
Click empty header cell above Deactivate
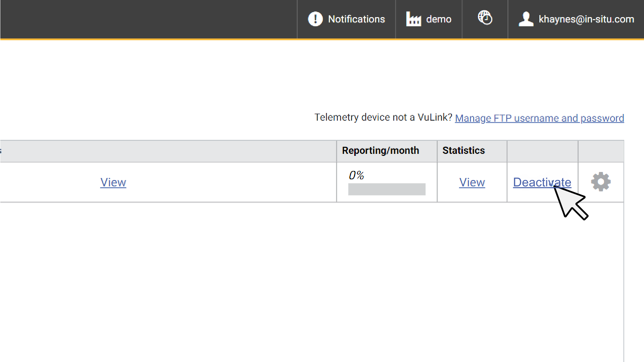point(542,151)
